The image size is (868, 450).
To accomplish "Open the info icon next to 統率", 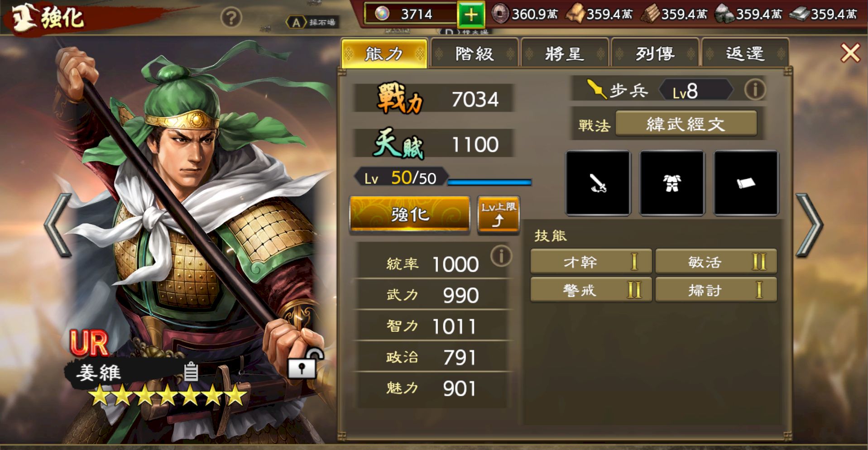I will (x=501, y=256).
